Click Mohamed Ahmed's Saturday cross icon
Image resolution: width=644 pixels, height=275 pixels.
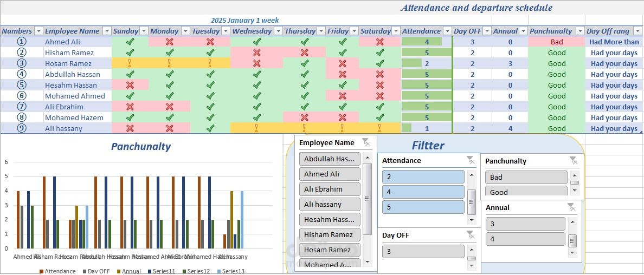point(379,96)
